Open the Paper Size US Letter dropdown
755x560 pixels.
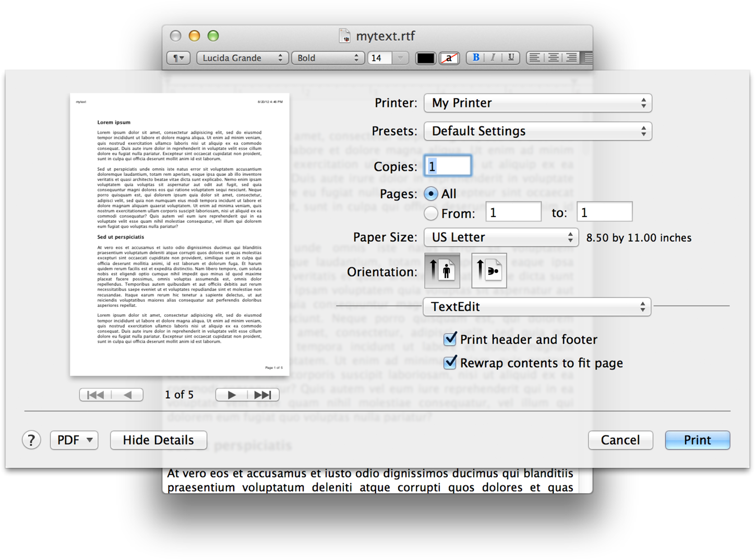[x=501, y=237]
